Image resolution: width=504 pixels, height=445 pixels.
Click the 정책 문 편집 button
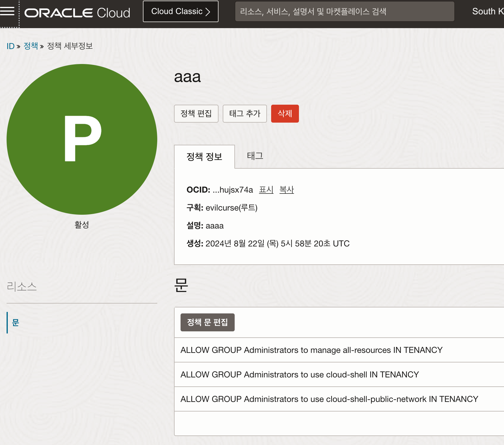click(207, 322)
